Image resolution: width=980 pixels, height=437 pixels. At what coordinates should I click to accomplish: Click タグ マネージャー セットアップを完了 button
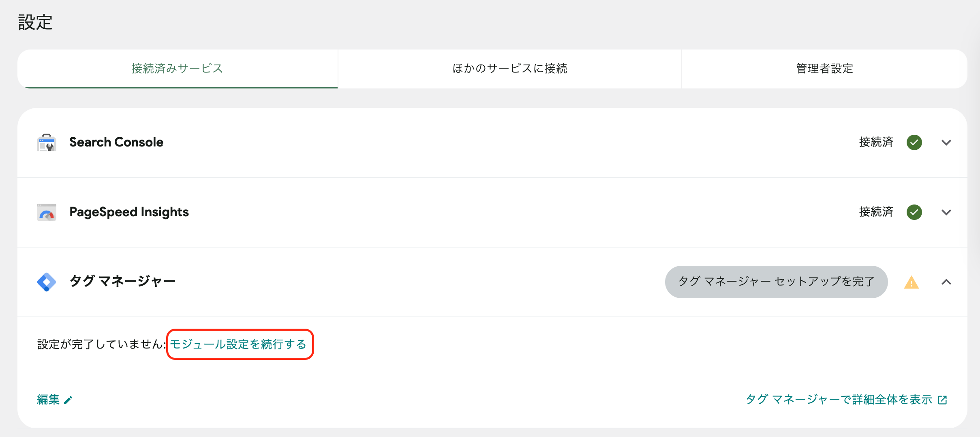pos(776,282)
